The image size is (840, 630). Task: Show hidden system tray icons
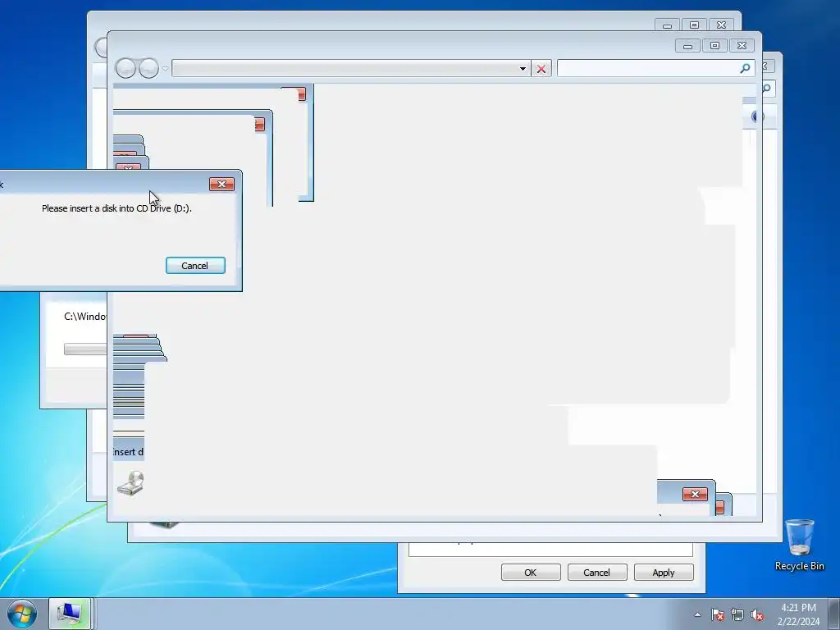(697, 614)
